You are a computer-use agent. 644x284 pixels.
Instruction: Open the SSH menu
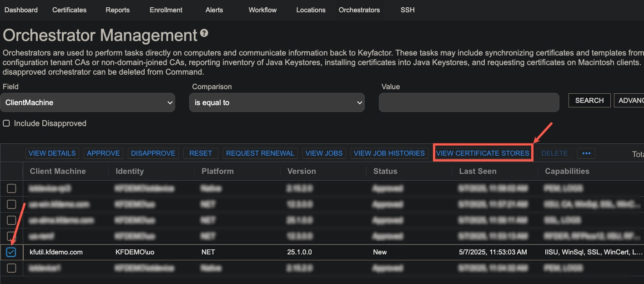coord(407,10)
